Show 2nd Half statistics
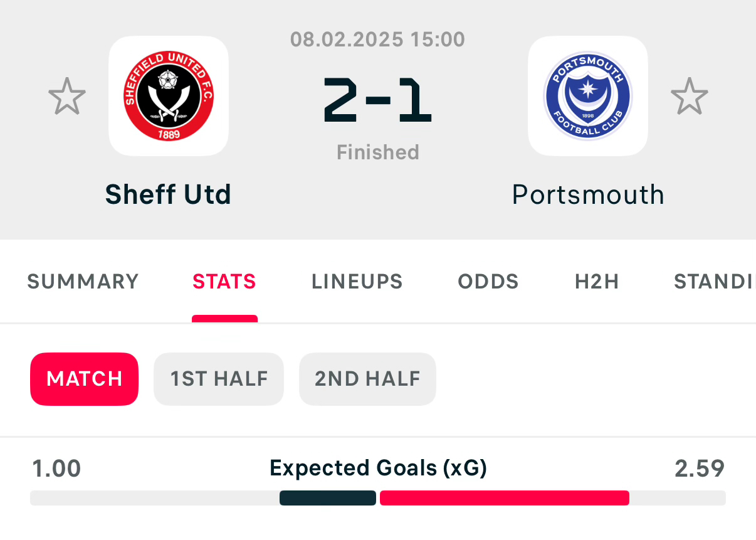Viewport: 756px width, 540px height. (x=367, y=379)
